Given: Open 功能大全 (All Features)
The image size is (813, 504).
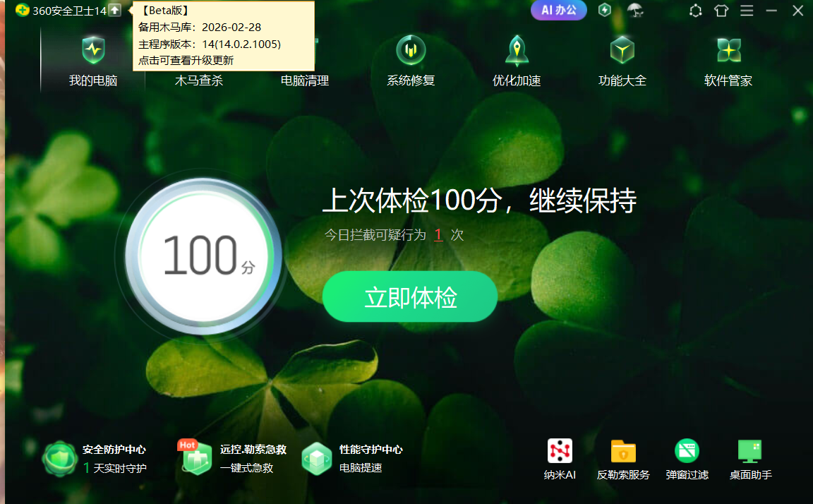Looking at the screenshot, I should pyautogui.click(x=622, y=64).
